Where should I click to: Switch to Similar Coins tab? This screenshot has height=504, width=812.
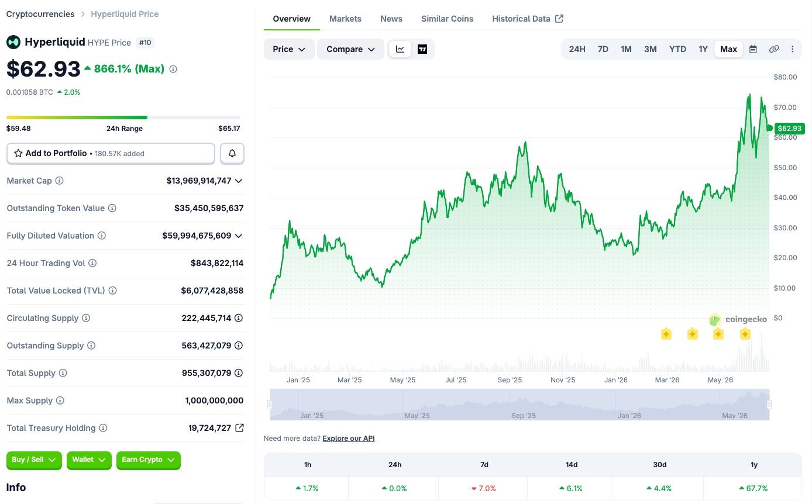(x=448, y=19)
